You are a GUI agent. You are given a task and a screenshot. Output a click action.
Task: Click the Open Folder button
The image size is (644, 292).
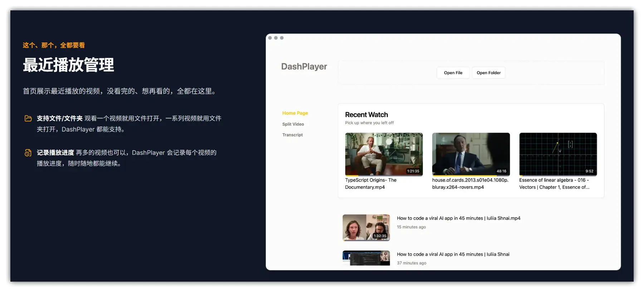pyautogui.click(x=488, y=73)
